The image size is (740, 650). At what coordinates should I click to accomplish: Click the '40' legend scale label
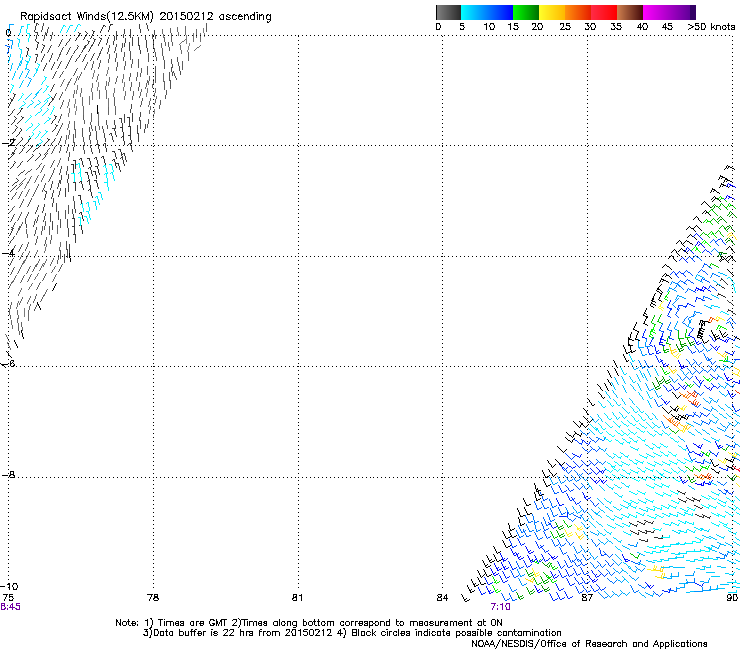pos(642,27)
